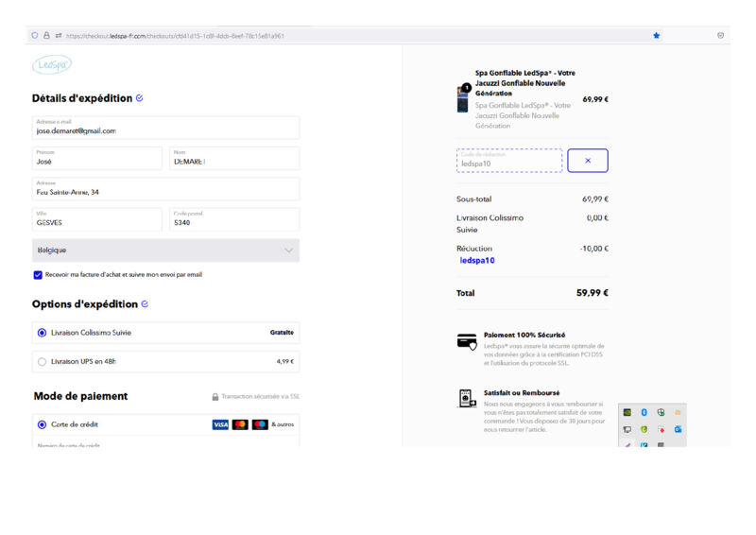Click the Code postal field 5340
The width and height of the screenshot is (756, 535).
click(x=234, y=219)
